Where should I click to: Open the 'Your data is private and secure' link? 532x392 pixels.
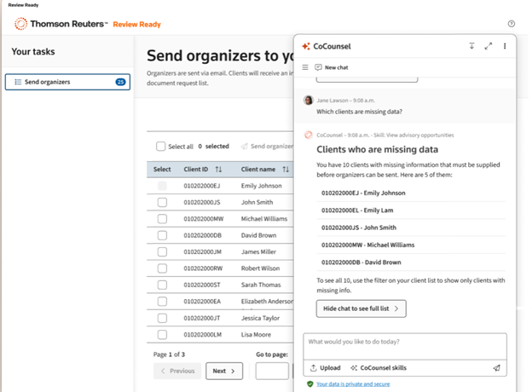[x=352, y=384]
